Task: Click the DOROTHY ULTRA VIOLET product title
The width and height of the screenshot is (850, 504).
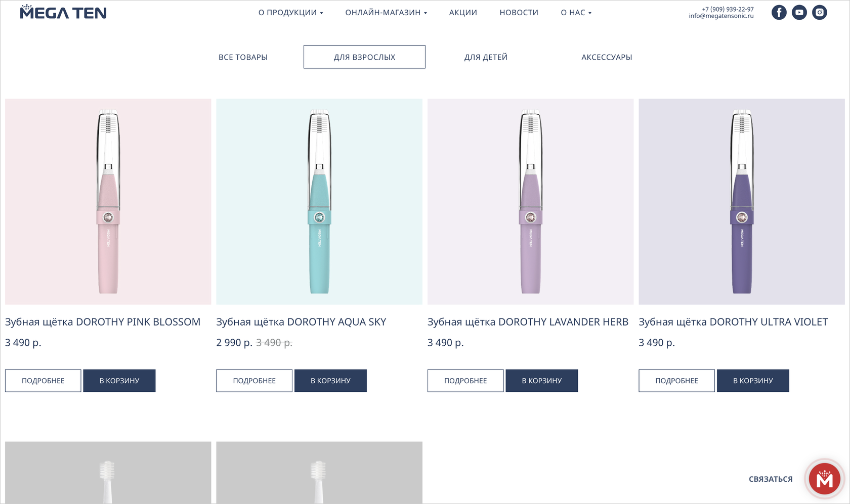Action: tap(733, 322)
